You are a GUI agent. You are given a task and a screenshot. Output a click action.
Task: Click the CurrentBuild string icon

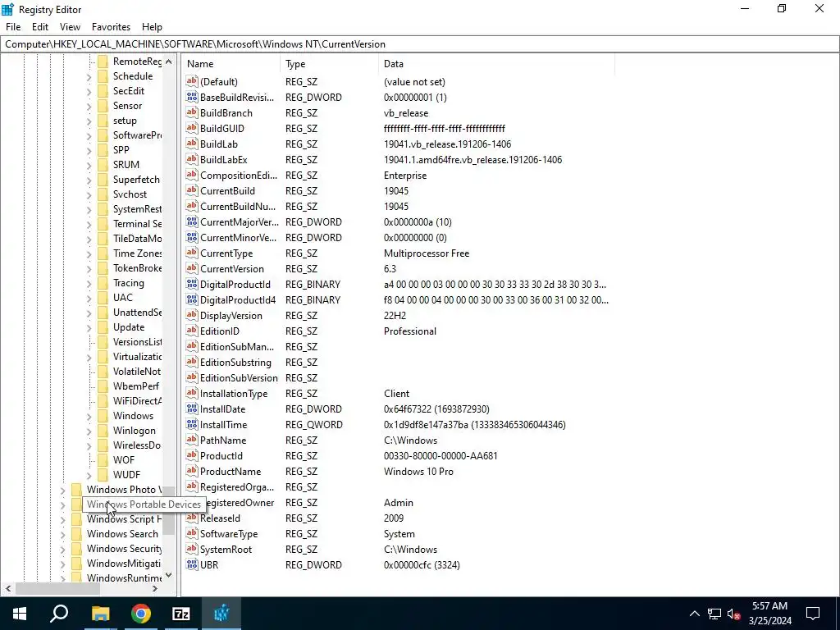coord(192,190)
